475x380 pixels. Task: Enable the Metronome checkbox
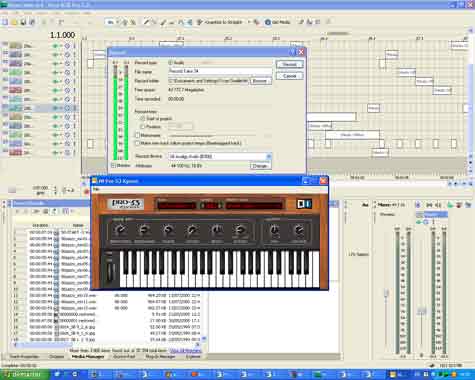pyautogui.click(x=137, y=135)
